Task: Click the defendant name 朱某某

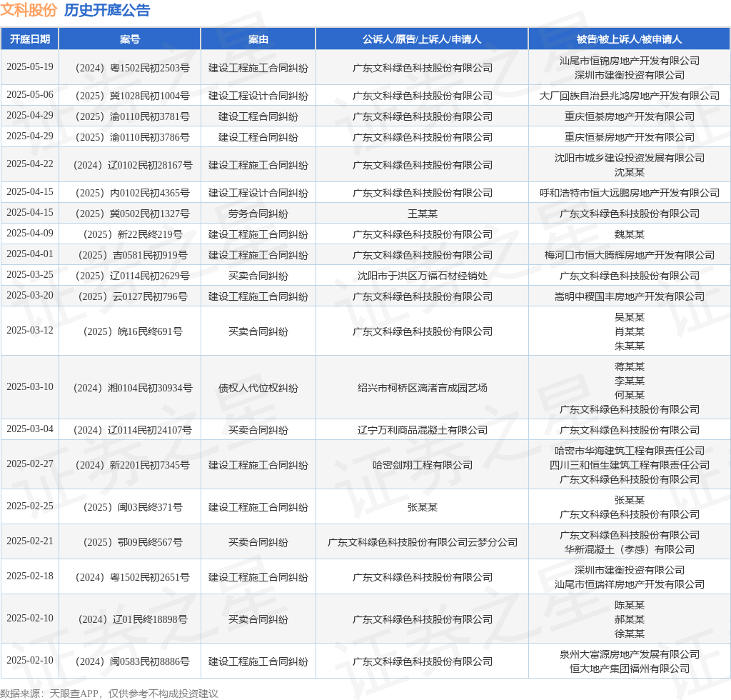Action: pyautogui.click(x=630, y=346)
